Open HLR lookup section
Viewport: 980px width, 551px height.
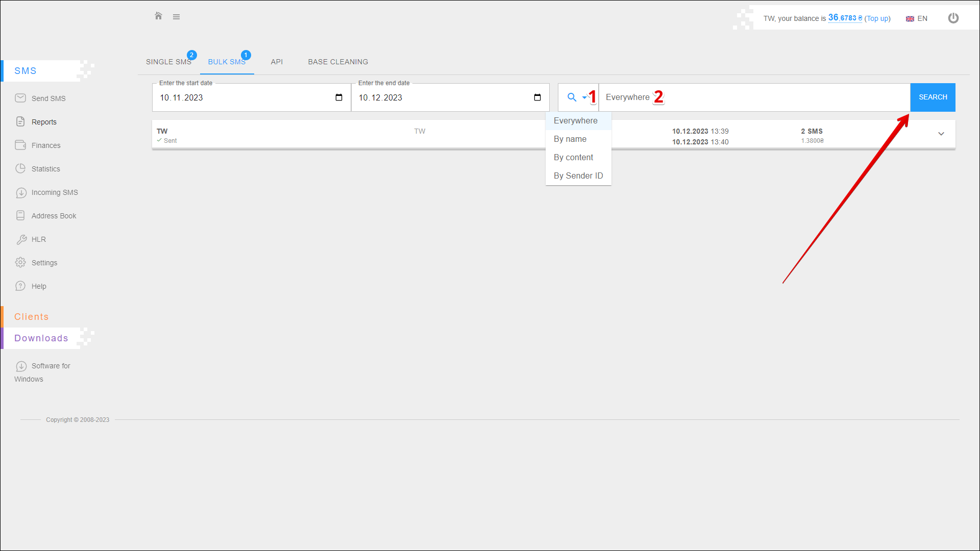[x=38, y=239]
